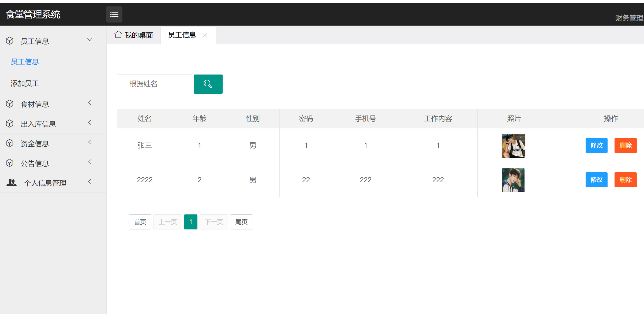Click 修改 button for 张三
Image resolution: width=644 pixels, height=327 pixels.
(x=596, y=145)
